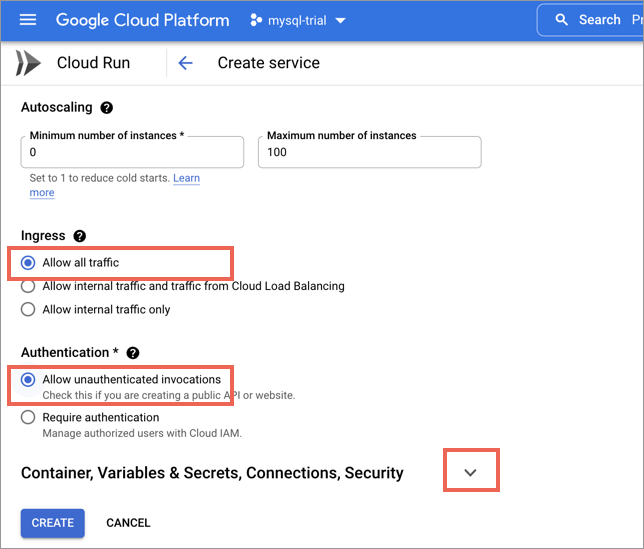Click the Cloud Run product heading
The width and height of the screenshot is (644, 549).
[93, 63]
